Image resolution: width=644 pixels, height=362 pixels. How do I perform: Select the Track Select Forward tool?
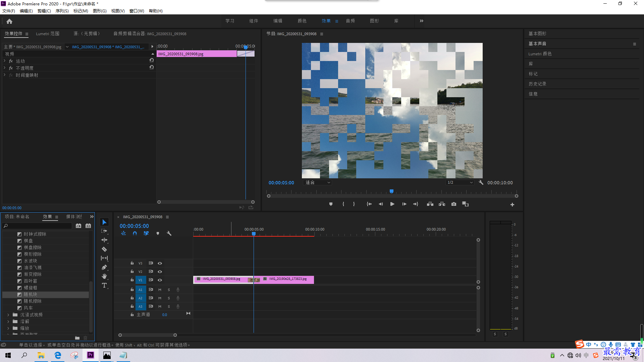104,231
